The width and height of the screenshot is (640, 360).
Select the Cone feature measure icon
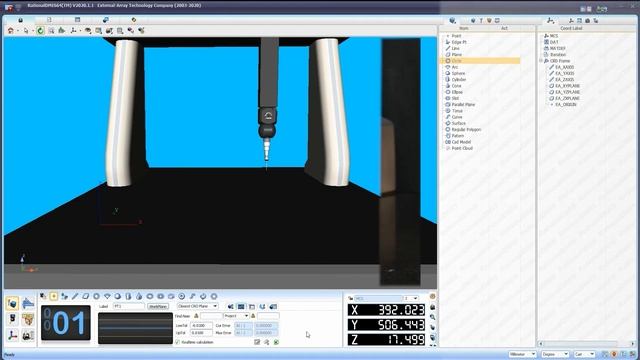coord(139,296)
